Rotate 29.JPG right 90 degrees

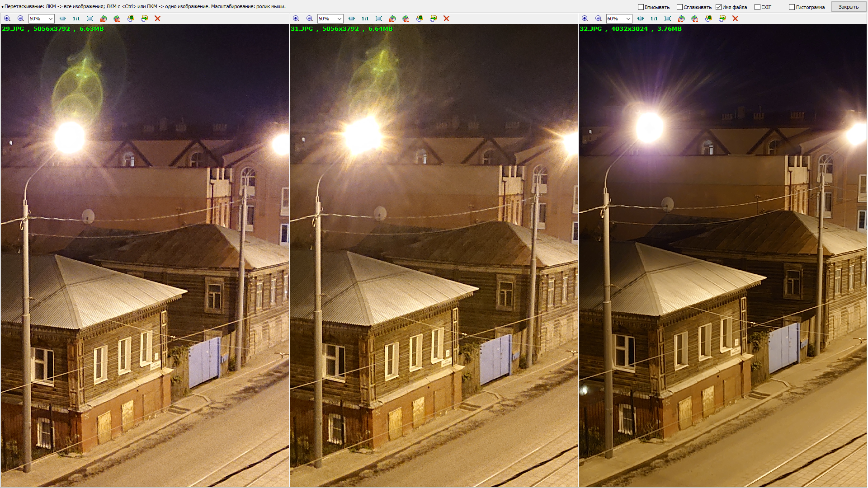(x=117, y=19)
